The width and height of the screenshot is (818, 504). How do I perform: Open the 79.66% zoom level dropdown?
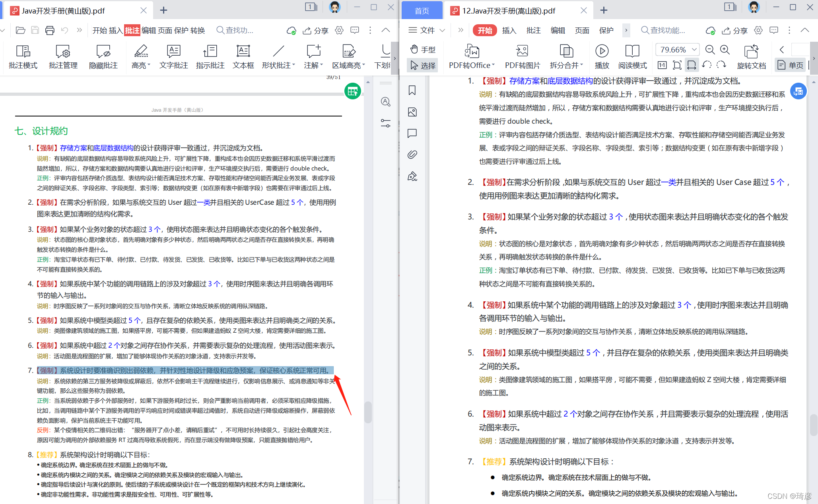pos(694,50)
